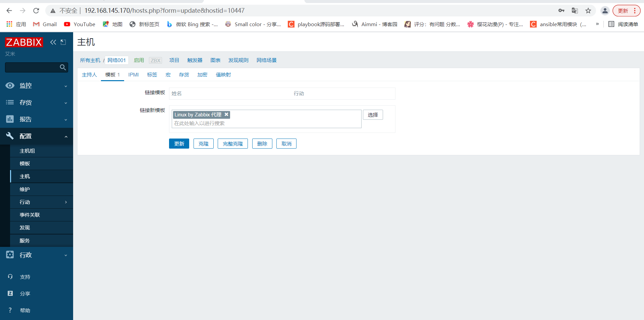The height and width of the screenshot is (320, 644).
Task: Switch to the 主持人 tab
Action: tap(89, 75)
